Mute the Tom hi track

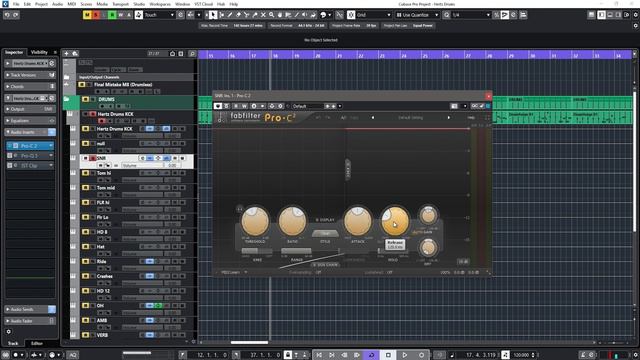click(85, 173)
